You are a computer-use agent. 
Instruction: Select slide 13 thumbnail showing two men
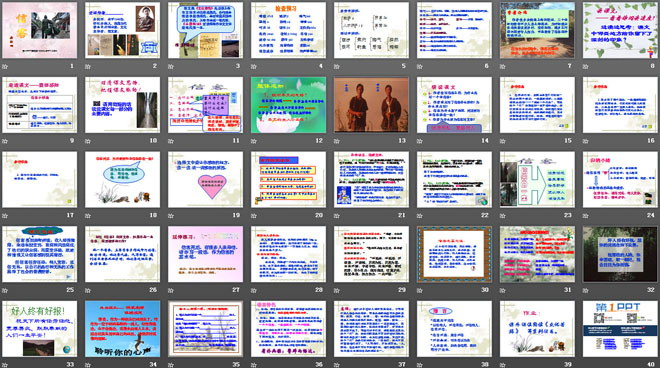coord(371,105)
